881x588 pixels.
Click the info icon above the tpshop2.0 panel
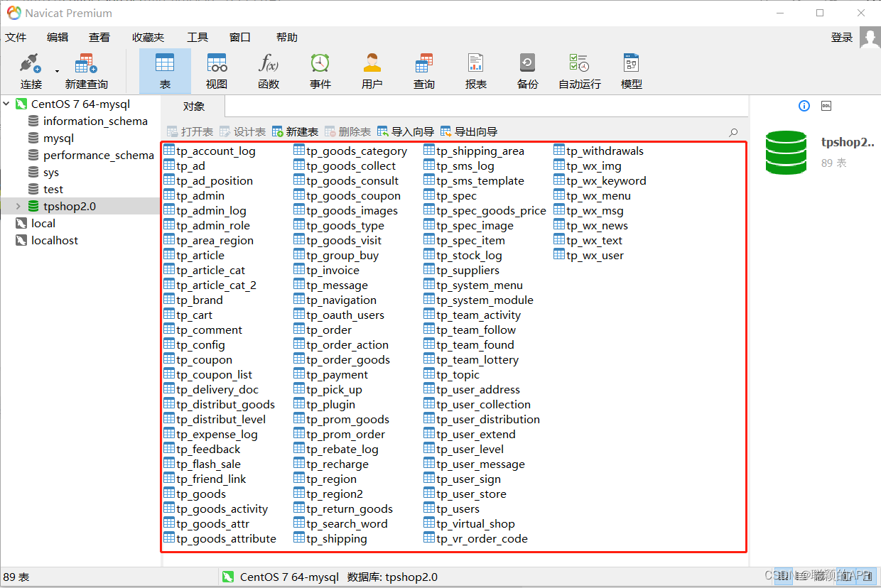point(804,106)
